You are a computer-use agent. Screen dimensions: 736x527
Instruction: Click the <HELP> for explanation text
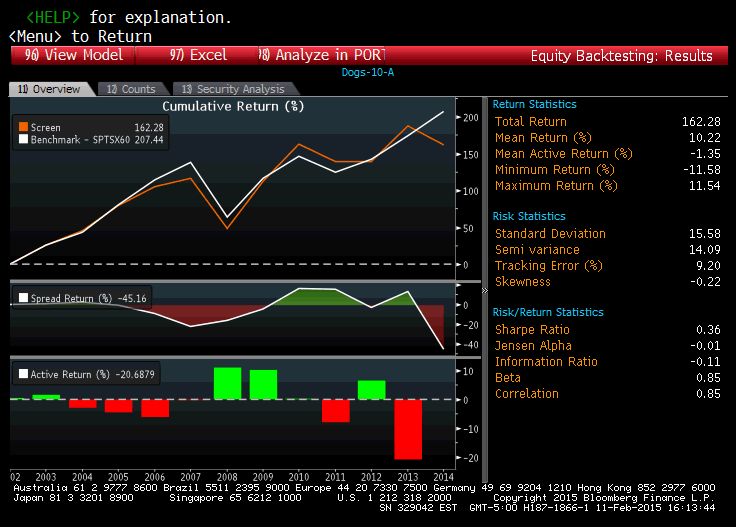click(x=129, y=17)
